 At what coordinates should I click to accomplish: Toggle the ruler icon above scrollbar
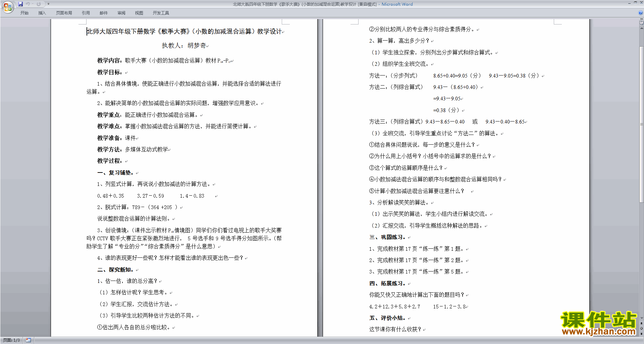[x=642, y=22]
